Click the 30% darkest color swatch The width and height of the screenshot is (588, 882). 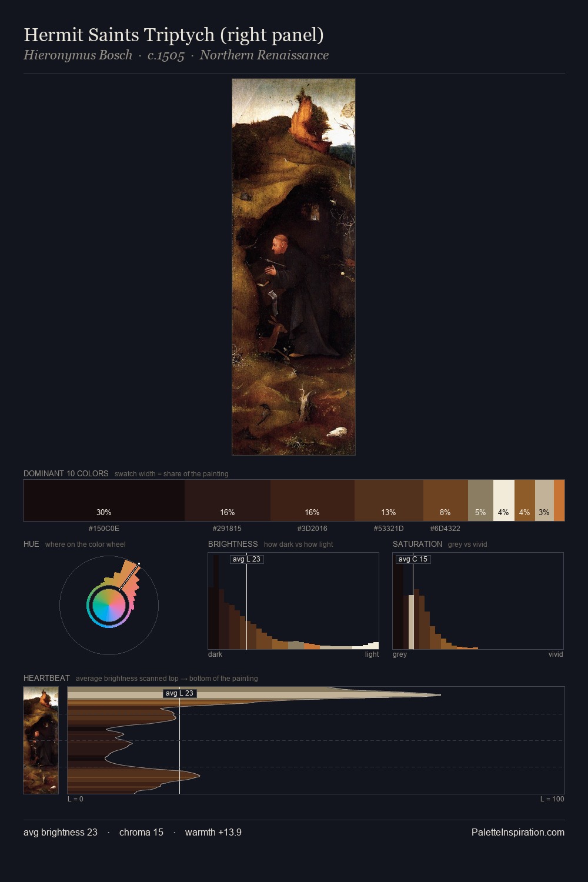104,500
